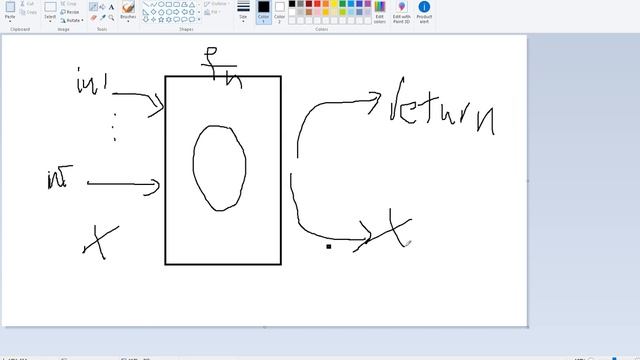Select the Fill with color bucket tool
Viewport: 640px width, 360px height.
[102, 7]
